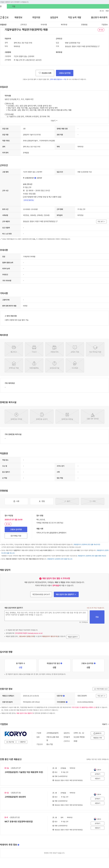Switch to the 전형방법 section tab
This screenshot has height=868, width=109.
84,25
